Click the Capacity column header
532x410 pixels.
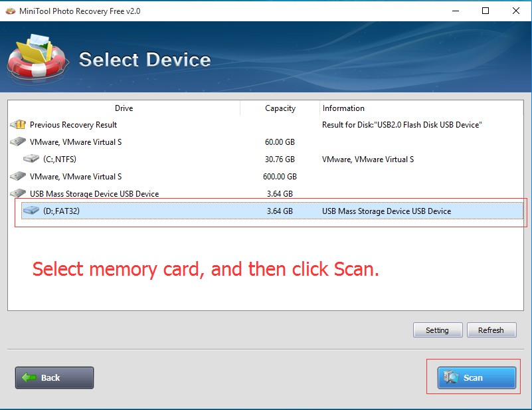click(280, 108)
